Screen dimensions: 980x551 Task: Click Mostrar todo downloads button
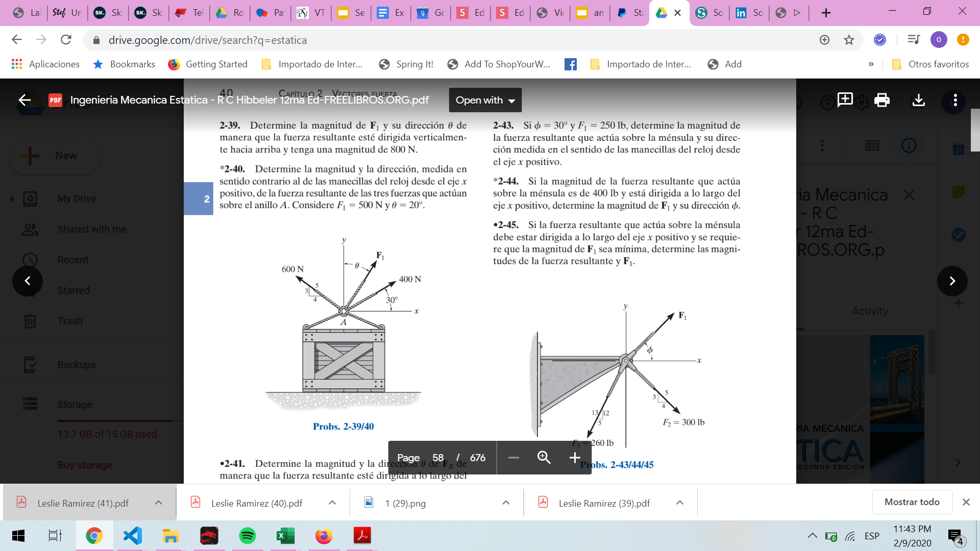pyautogui.click(x=912, y=502)
